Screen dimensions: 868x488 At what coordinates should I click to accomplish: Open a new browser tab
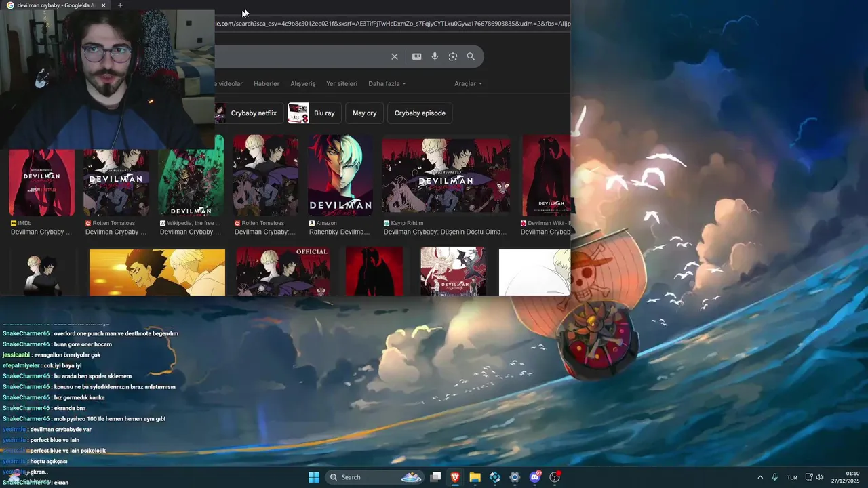(x=120, y=5)
